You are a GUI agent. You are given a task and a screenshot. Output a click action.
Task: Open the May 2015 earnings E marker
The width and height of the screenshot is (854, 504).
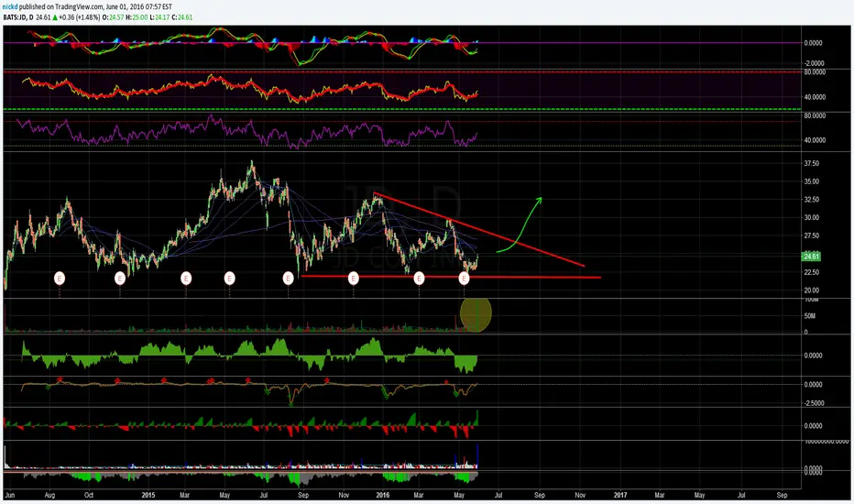pyautogui.click(x=229, y=279)
